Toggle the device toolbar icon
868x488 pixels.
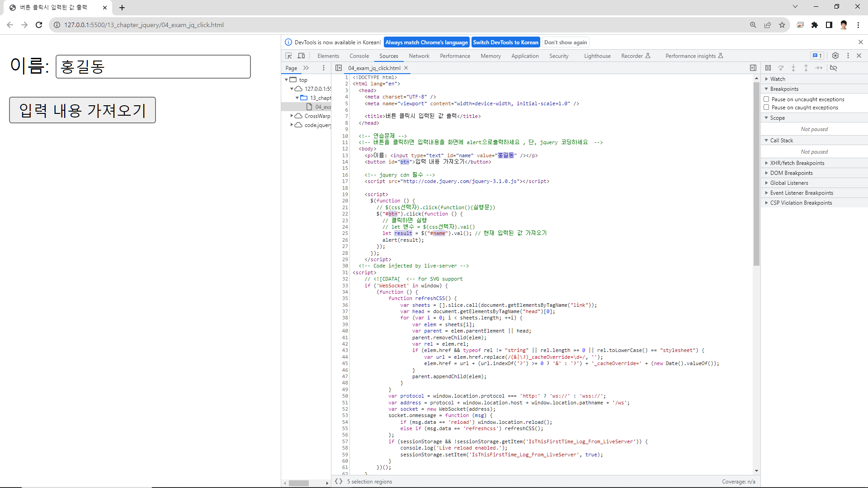[301, 56]
